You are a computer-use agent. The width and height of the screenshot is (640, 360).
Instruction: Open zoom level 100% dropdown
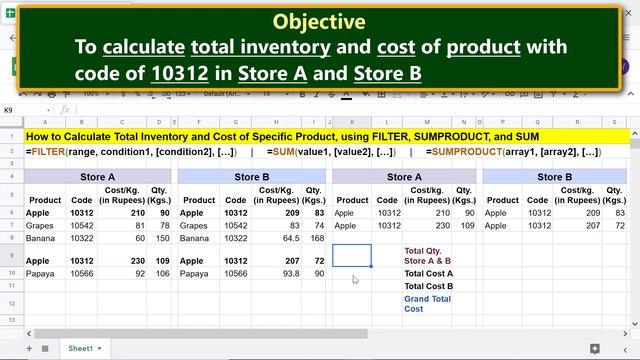tap(96, 94)
